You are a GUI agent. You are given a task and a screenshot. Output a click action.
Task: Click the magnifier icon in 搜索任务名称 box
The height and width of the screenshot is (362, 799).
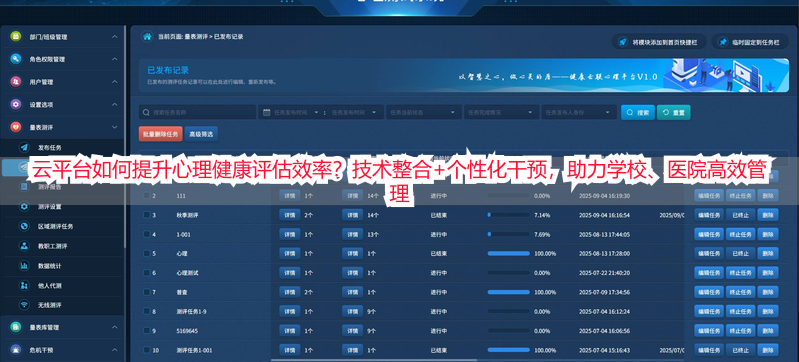coord(146,113)
